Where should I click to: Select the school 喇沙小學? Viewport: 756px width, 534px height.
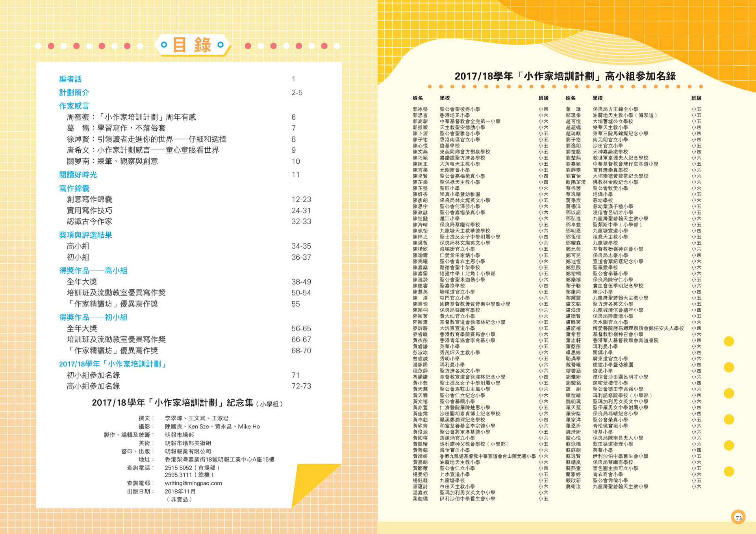coord(603,292)
